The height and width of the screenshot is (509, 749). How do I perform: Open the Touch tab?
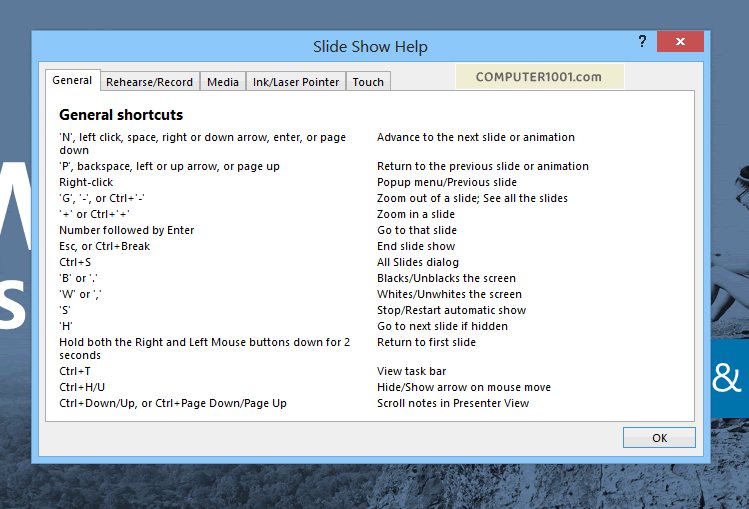[x=368, y=82]
